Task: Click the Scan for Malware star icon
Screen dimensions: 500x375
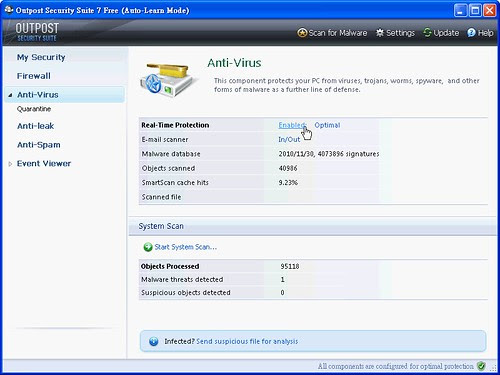Action: tap(302, 33)
